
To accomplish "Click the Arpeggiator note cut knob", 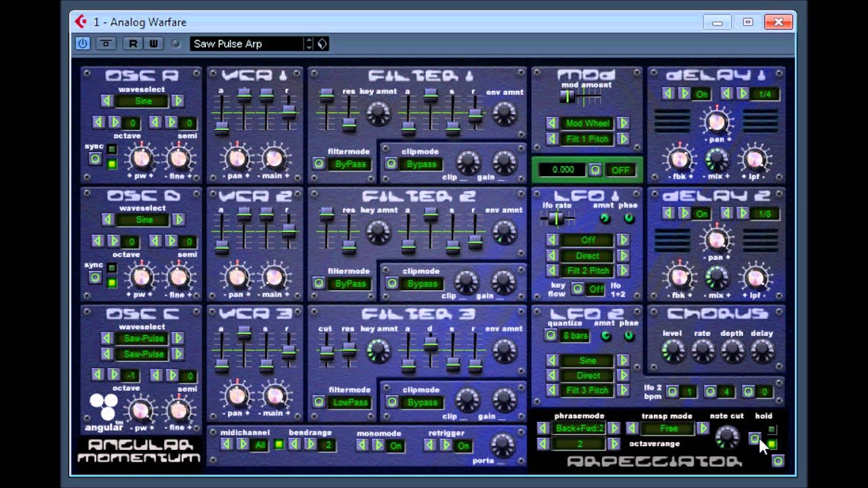I will tap(727, 438).
